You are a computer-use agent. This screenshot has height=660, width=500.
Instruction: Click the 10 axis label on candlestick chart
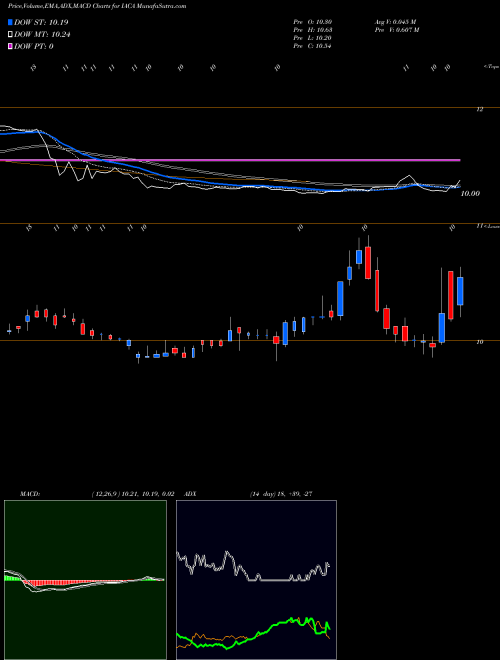point(480,342)
